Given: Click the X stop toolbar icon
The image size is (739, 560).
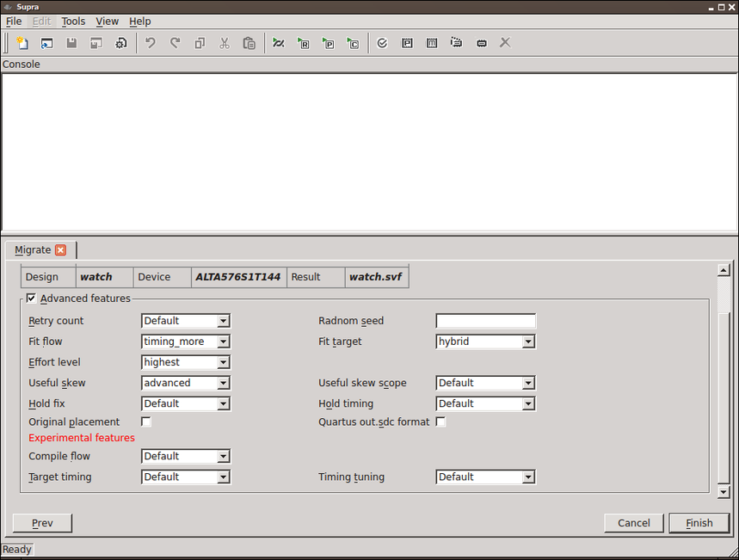Looking at the screenshot, I should tap(505, 43).
